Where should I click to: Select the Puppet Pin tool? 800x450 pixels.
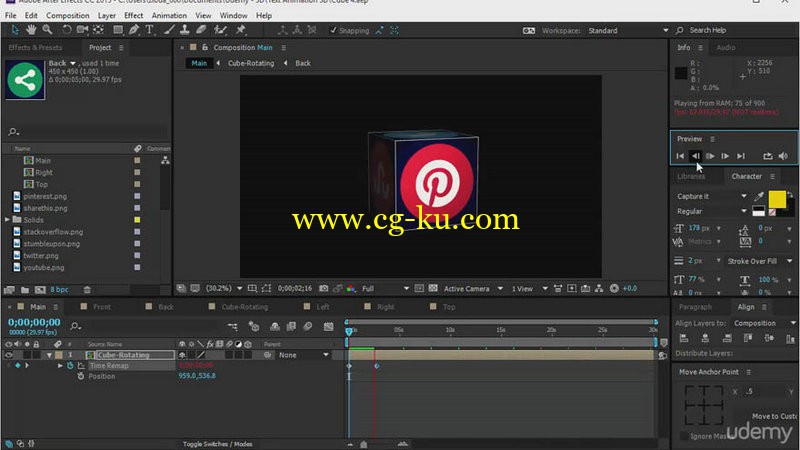(241, 30)
